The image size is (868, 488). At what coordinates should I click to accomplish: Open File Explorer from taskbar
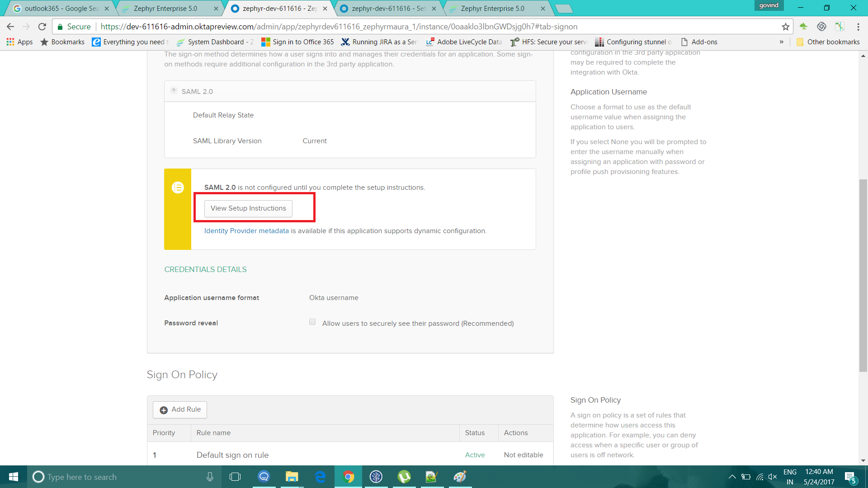coord(292,477)
